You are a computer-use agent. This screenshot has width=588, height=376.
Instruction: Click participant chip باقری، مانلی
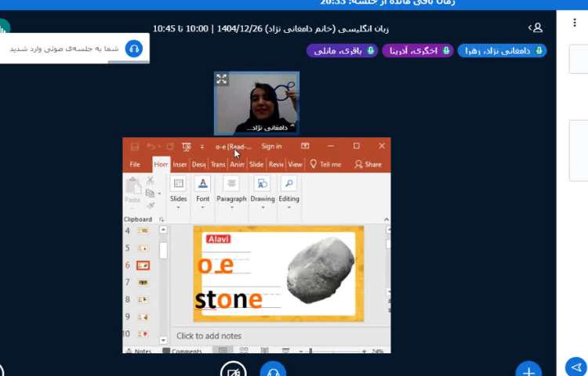pos(342,51)
